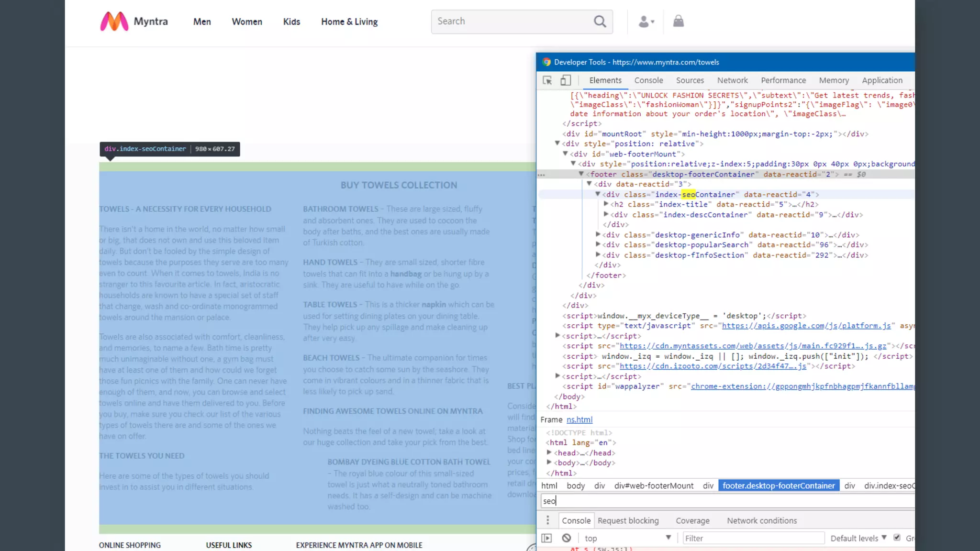Open drawer three-dot menu

click(547, 520)
